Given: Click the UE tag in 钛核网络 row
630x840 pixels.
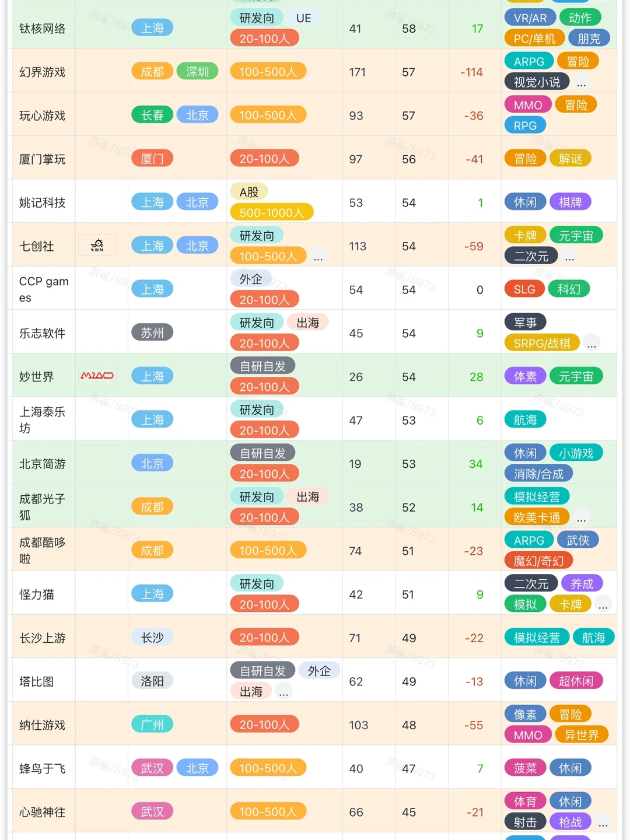Looking at the screenshot, I should (x=304, y=18).
